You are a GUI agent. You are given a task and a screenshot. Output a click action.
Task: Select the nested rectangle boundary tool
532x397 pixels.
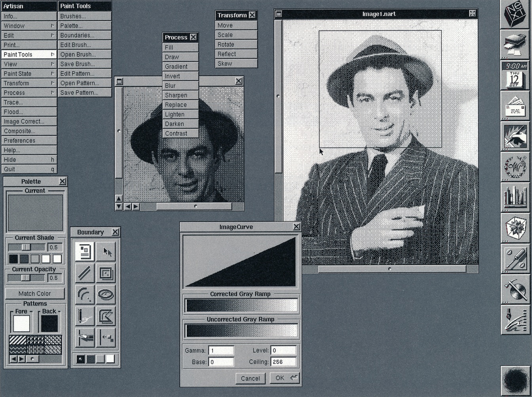click(x=106, y=273)
